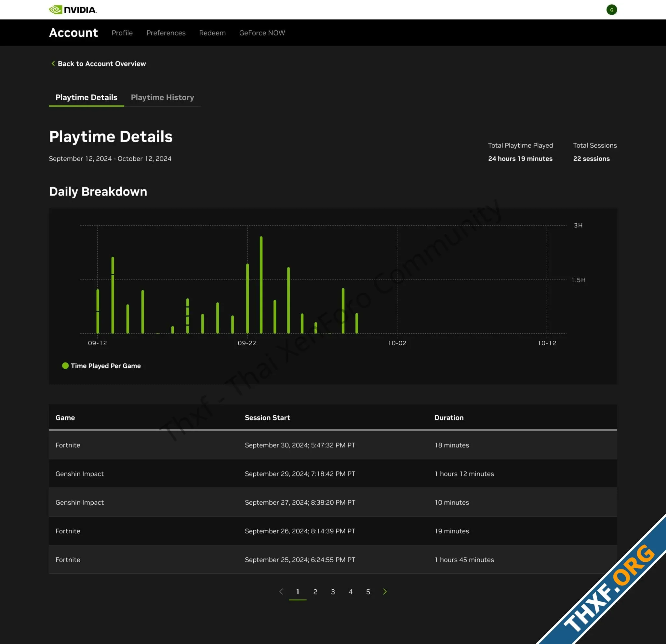Click previous page arrow in pagination
The width and height of the screenshot is (666, 644).
281,591
